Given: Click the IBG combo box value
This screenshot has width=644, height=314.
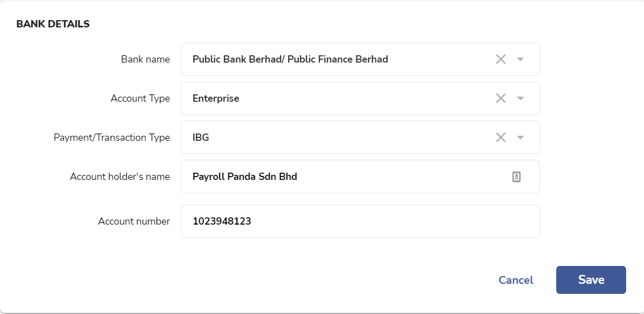Looking at the screenshot, I should pos(201,137).
